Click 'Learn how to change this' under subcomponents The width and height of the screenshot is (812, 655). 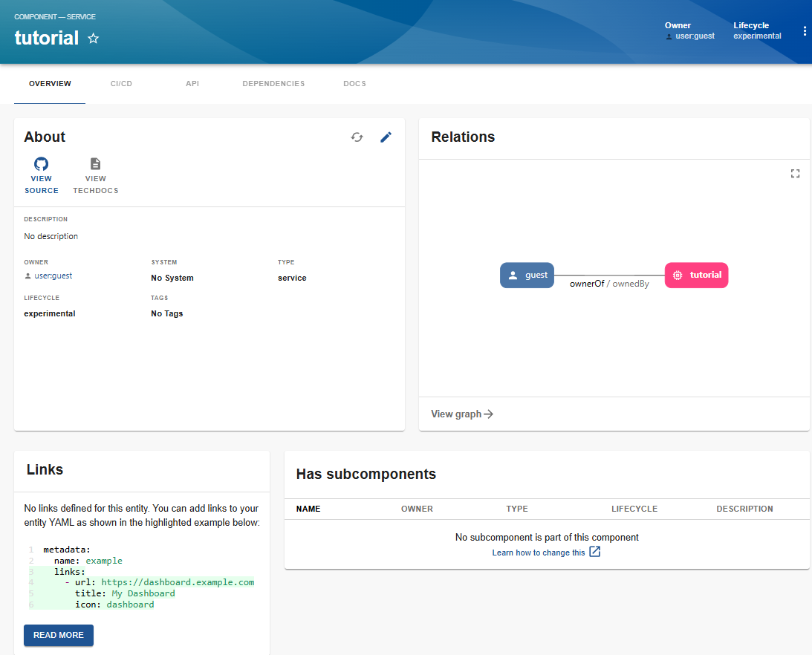tap(540, 552)
